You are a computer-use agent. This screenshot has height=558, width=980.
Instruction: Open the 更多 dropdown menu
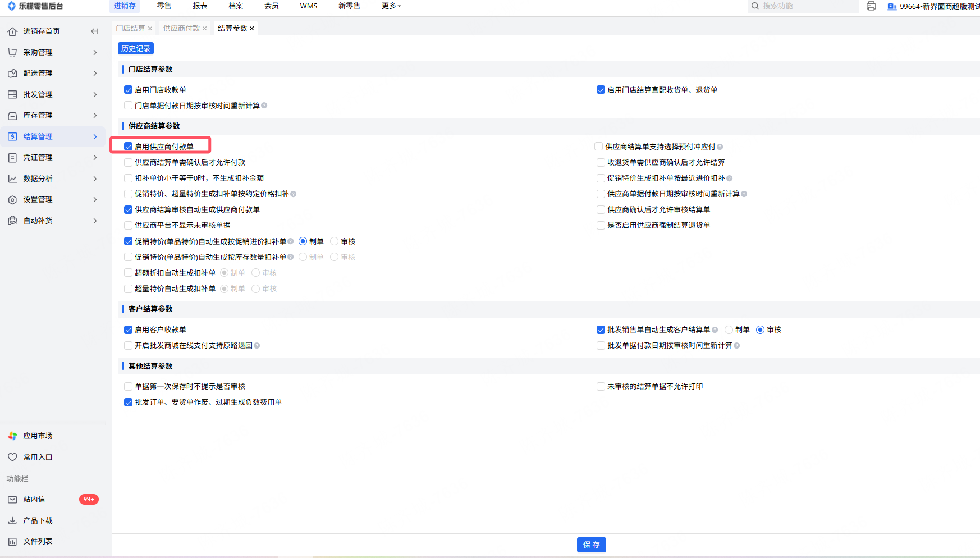(391, 6)
